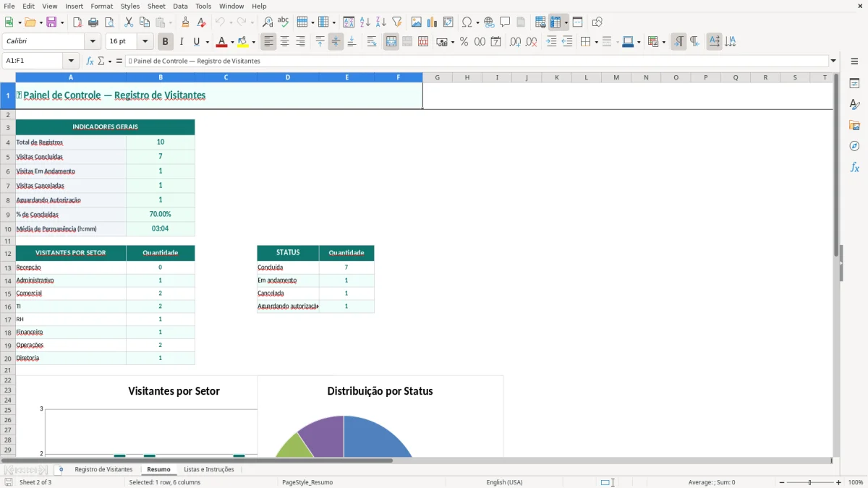Open sidebar Properties panel icon
Image resolution: width=868 pixels, height=488 pixels.
(854, 83)
